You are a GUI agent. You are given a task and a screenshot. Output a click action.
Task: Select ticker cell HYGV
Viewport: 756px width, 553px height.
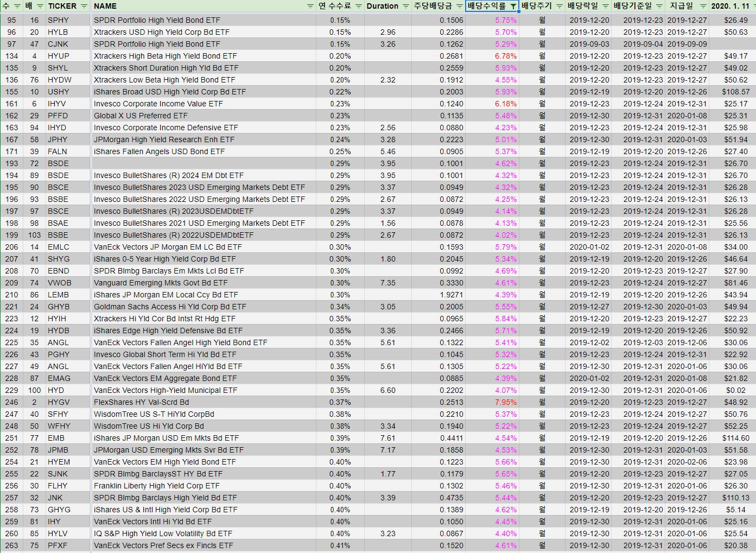[x=67, y=402]
